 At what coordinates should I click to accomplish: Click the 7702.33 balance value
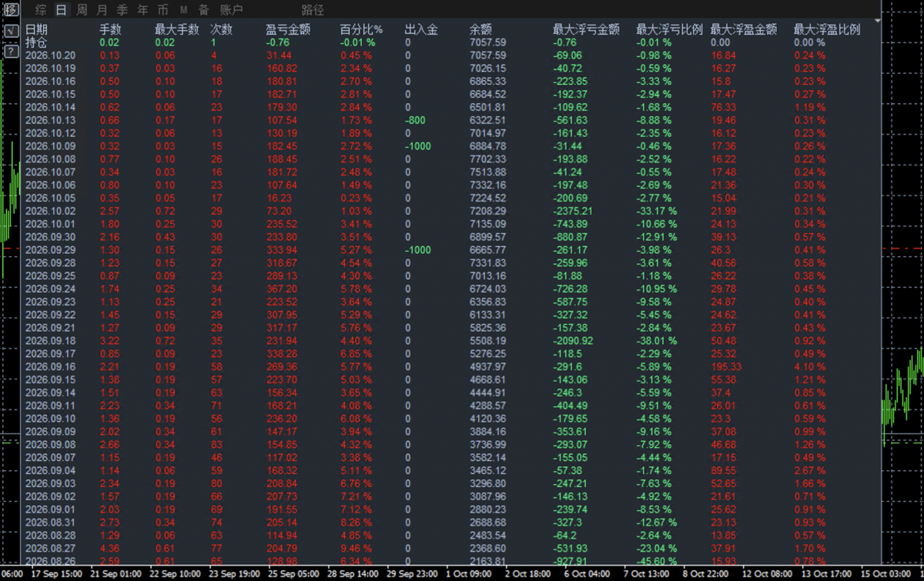click(x=488, y=159)
